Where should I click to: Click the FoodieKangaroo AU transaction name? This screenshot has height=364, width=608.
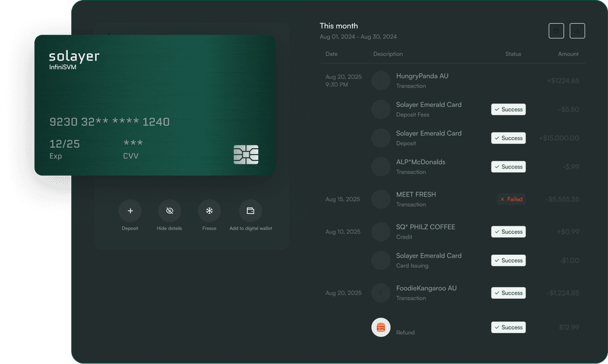coord(426,289)
